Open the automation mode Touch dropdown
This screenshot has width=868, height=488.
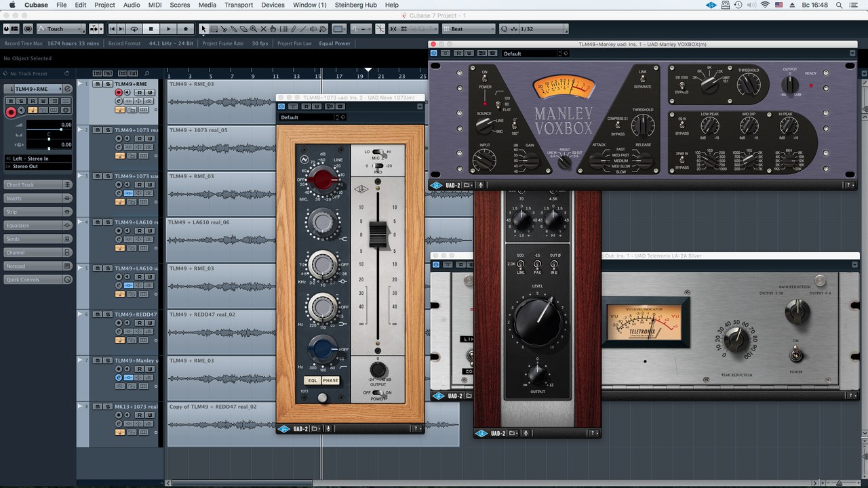tap(60, 29)
